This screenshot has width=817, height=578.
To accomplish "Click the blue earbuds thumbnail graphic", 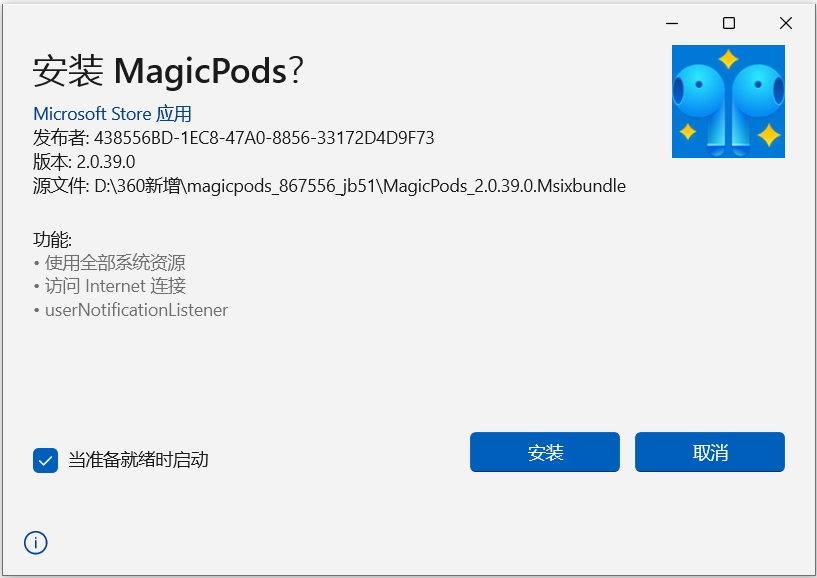I will point(729,101).
